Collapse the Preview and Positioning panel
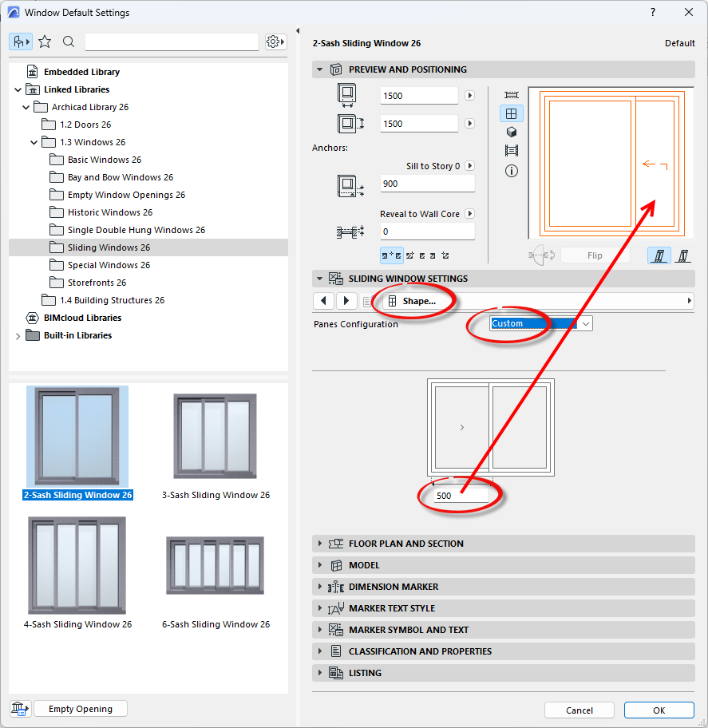This screenshot has width=708, height=728. point(319,69)
